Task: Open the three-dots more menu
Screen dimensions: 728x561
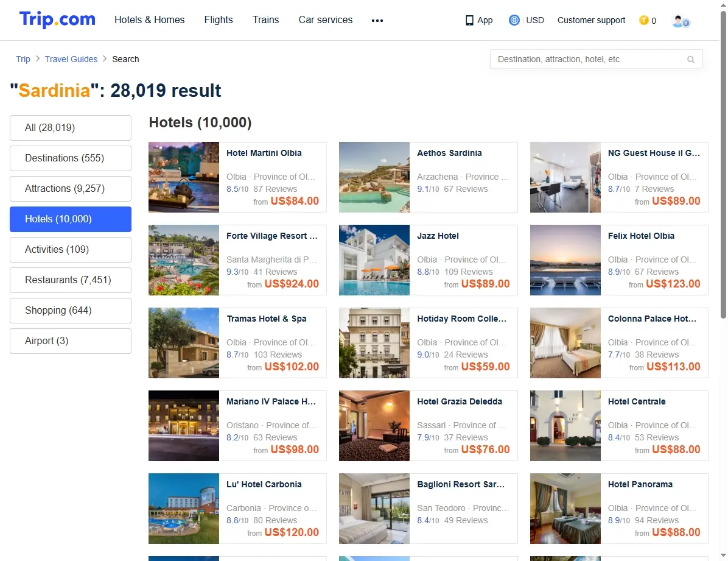Action: 377,21
